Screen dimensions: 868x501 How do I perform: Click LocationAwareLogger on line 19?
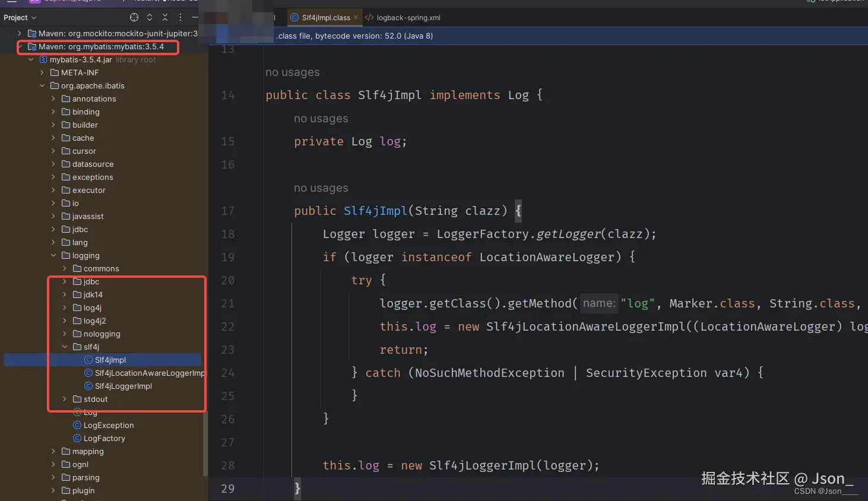pyautogui.click(x=547, y=257)
